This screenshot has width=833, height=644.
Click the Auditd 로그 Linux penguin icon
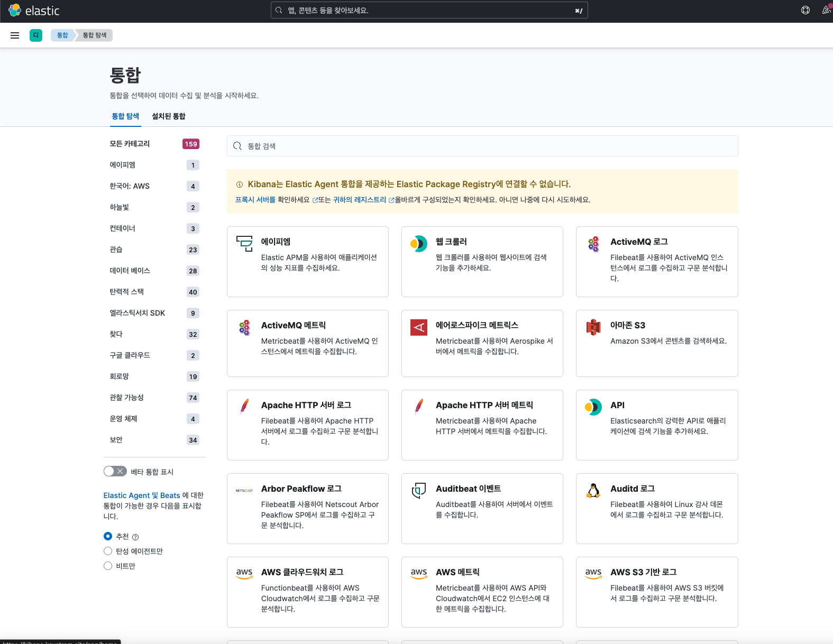click(x=593, y=491)
